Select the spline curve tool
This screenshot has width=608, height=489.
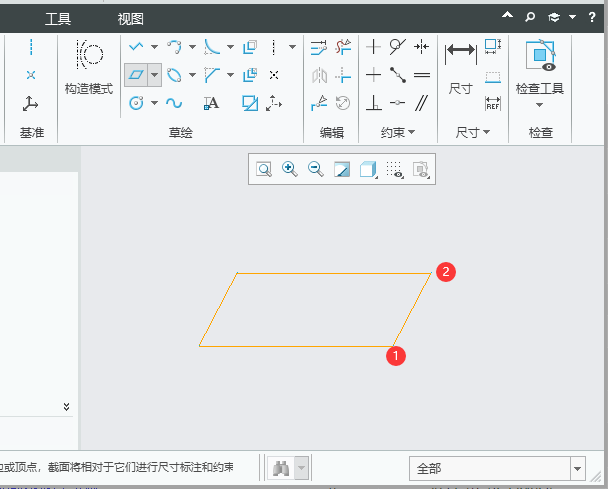173,102
